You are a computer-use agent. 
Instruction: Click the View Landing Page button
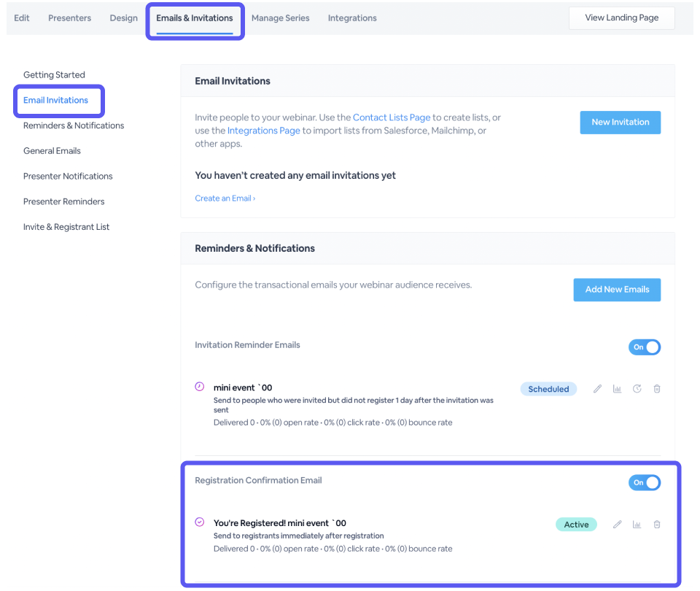(x=621, y=18)
